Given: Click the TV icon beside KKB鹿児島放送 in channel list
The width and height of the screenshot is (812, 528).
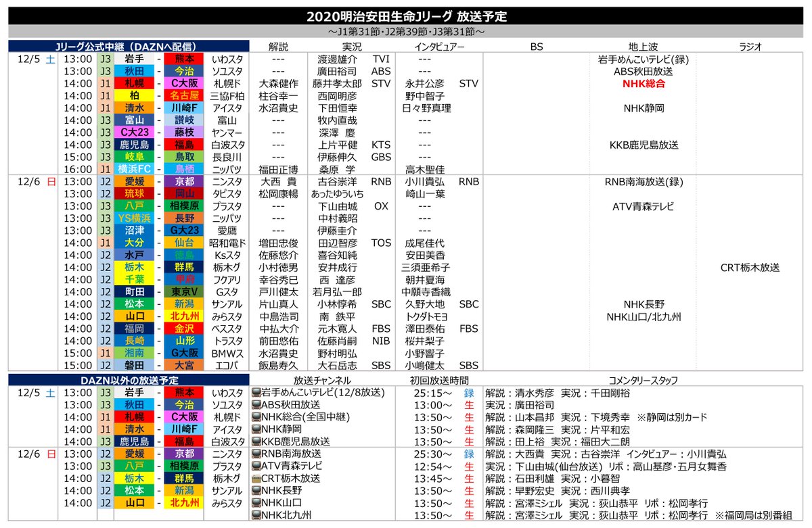Looking at the screenshot, I should coord(256,441).
